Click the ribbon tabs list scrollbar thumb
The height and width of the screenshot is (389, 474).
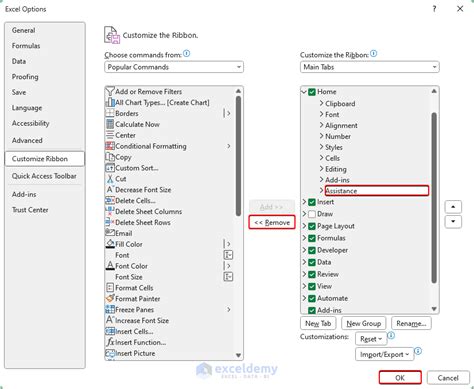click(434, 198)
